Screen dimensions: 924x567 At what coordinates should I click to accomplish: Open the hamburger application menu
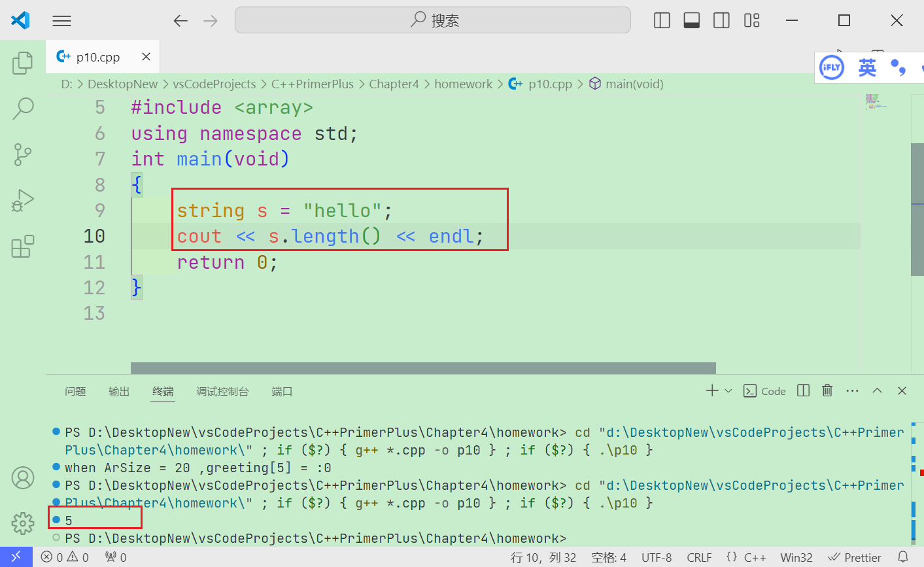(61, 21)
